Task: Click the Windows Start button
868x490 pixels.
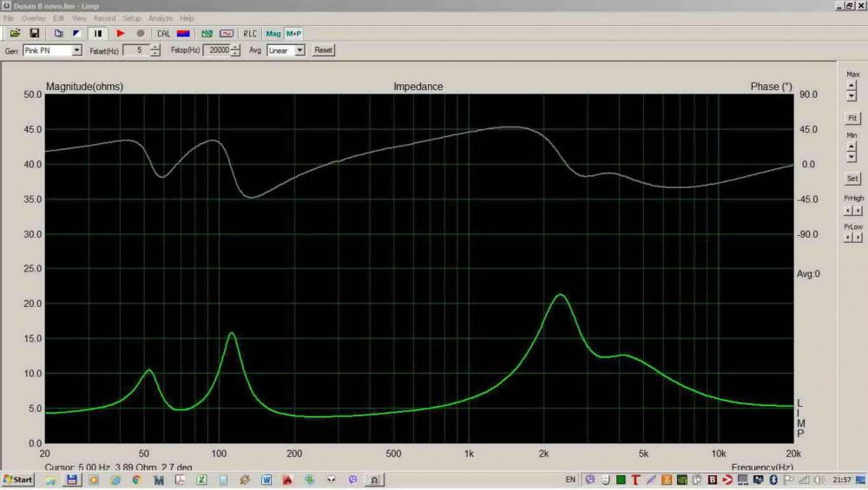Action: coord(17,480)
